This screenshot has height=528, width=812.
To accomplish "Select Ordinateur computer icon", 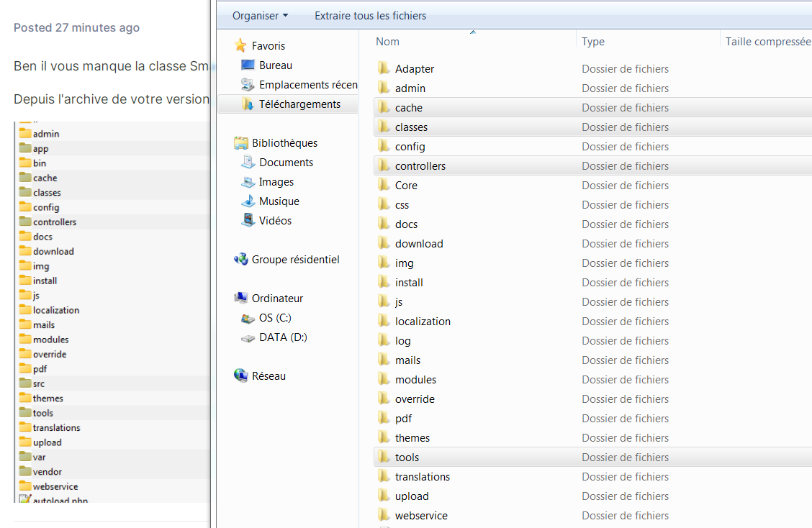I will [241, 298].
